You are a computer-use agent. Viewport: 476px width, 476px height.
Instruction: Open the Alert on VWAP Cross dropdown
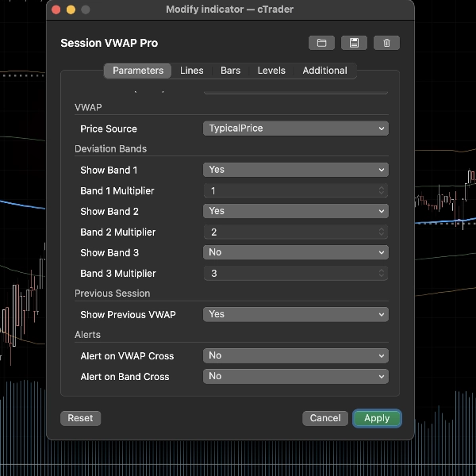click(296, 355)
